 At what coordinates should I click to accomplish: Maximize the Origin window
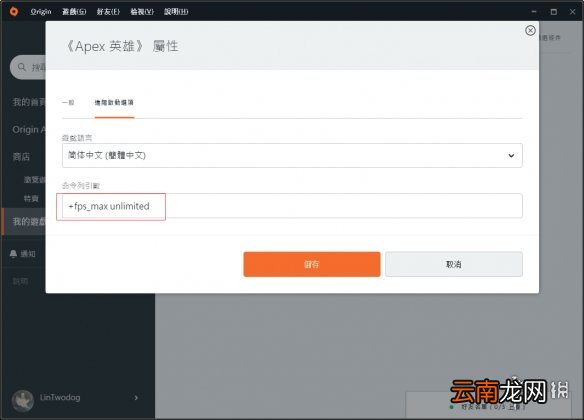(553, 12)
